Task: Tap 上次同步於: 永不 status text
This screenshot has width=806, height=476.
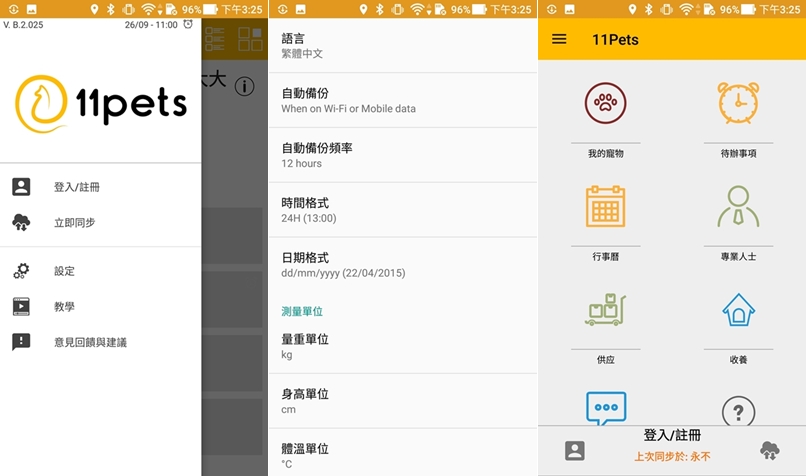Action: pos(672,456)
